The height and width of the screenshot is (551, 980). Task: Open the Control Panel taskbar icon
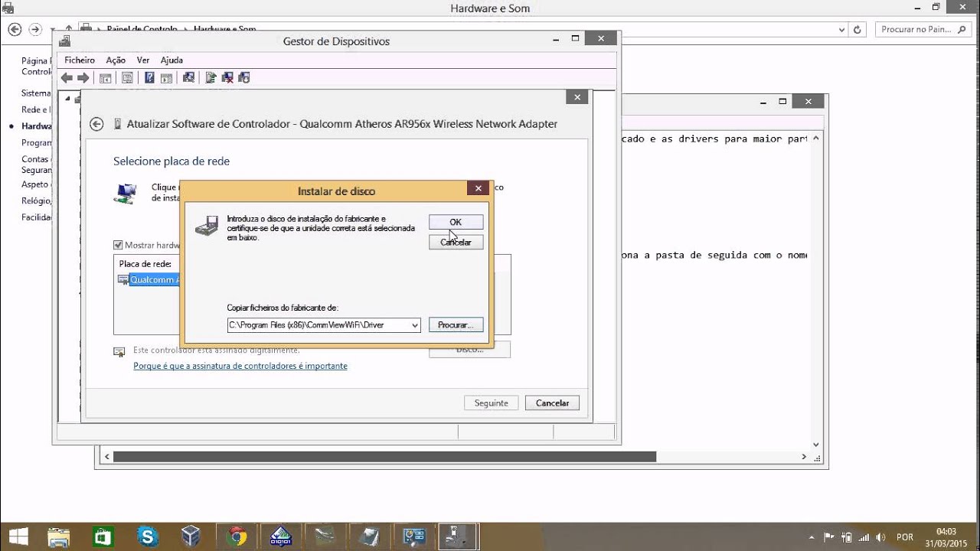(x=414, y=536)
